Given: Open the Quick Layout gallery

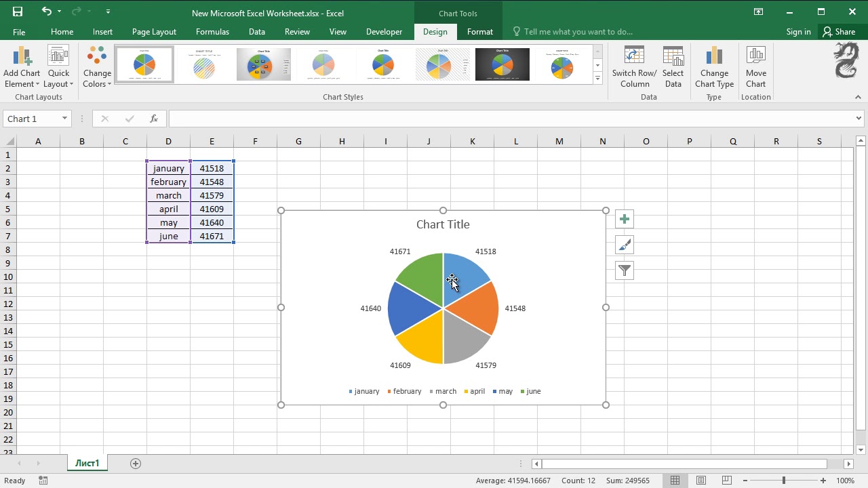Looking at the screenshot, I should click(58, 67).
